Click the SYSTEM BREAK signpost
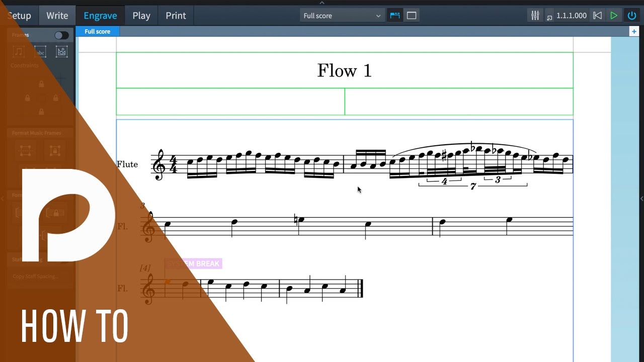Screen dimensions: 644x362 [x=193, y=263]
